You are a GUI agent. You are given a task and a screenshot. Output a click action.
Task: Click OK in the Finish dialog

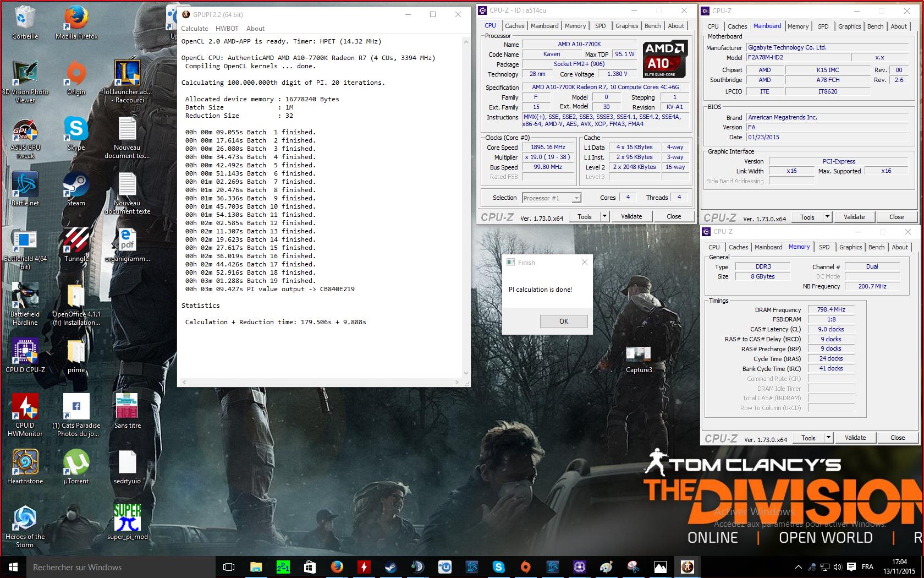click(564, 321)
